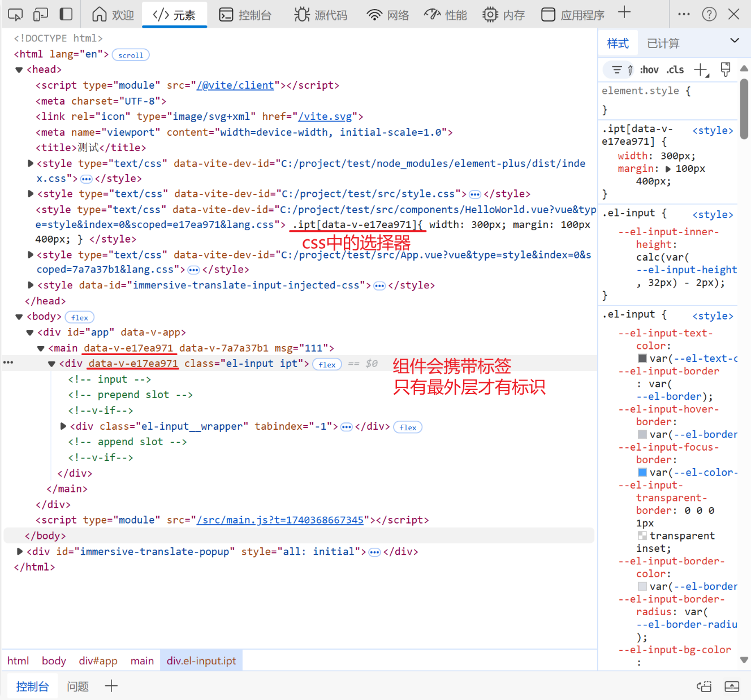Activate the inspect element picker icon
Screen dimensions: 751x700
click(x=15, y=14)
